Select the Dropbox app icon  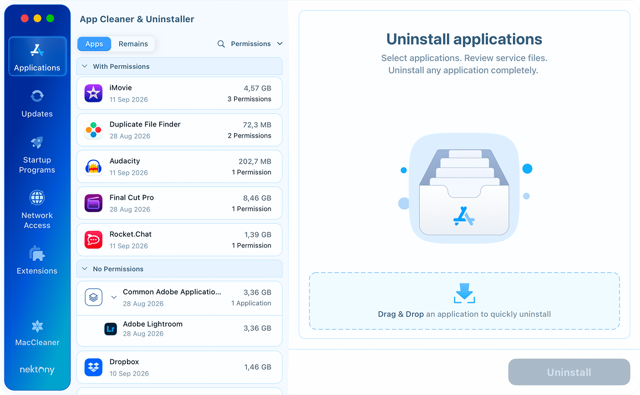[93, 367]
